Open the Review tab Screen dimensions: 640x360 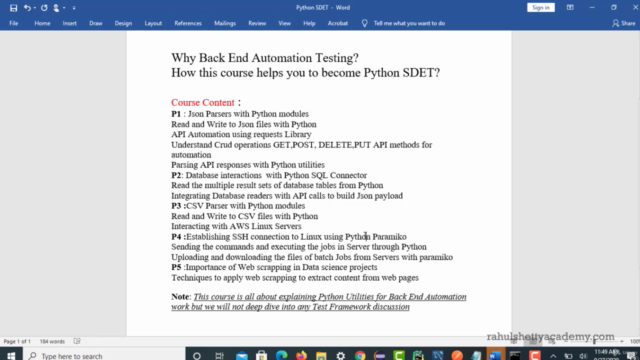coord(257,23)
